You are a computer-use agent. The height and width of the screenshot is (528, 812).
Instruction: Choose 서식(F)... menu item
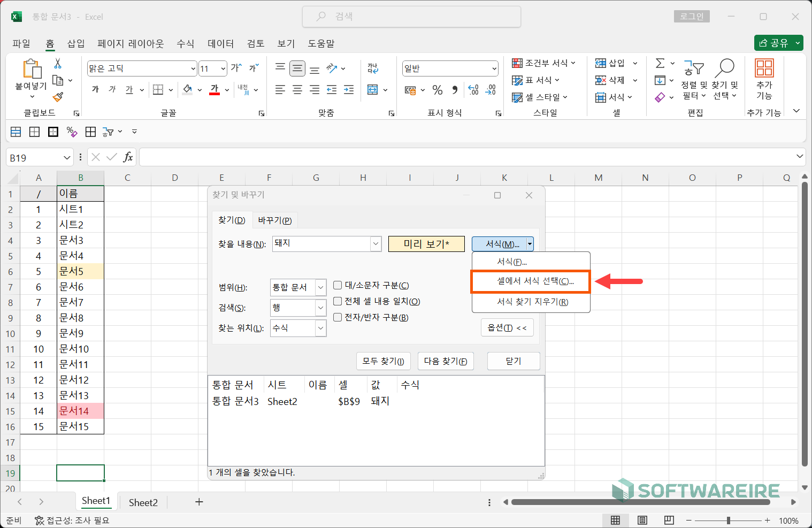(531, 262)
